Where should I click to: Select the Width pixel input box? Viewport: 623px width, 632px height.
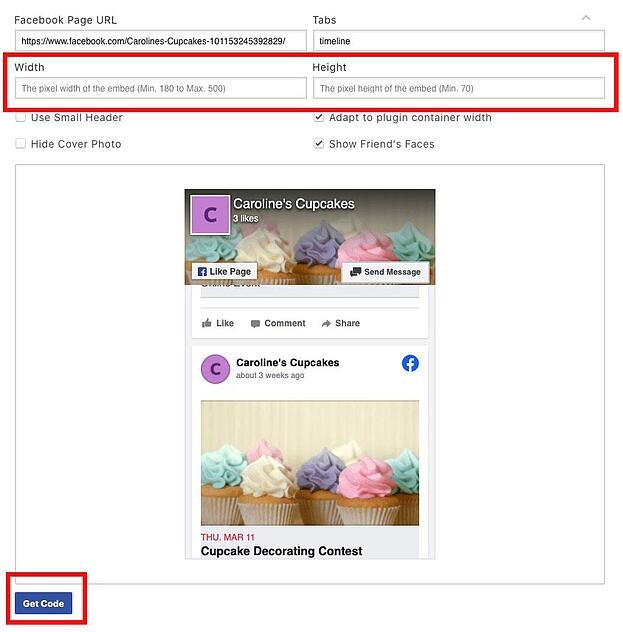pyautogui.click(x=161, y=88)
